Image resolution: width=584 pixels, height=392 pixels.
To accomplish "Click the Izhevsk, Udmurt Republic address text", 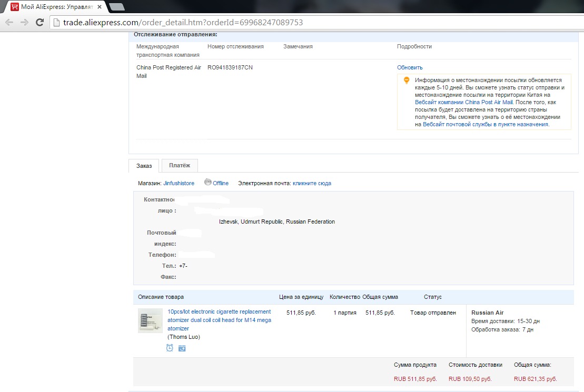I will tap(277, 222).
